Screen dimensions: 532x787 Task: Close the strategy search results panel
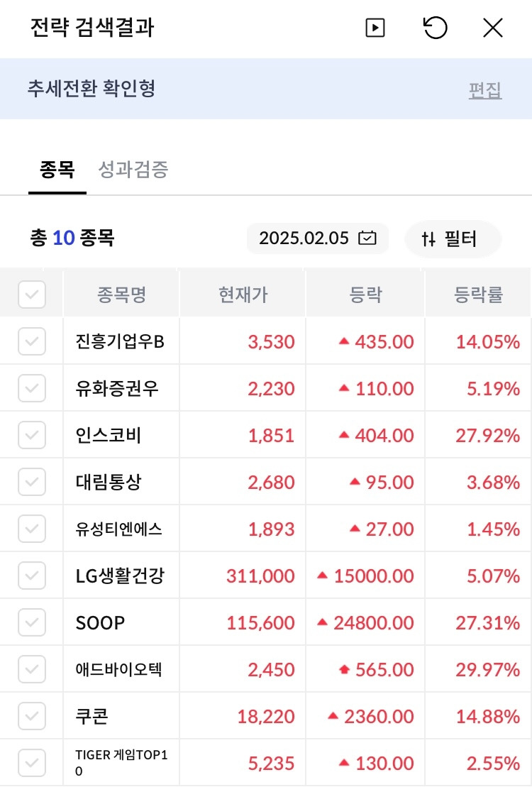(x=492, y=28)
